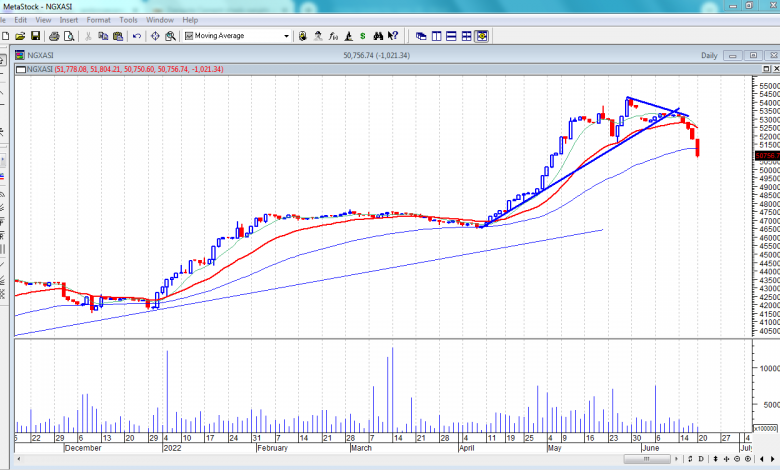The width and height of the screenshot is (780, 470).
Task: Open the Tools menu
Action: pos(128,20)
